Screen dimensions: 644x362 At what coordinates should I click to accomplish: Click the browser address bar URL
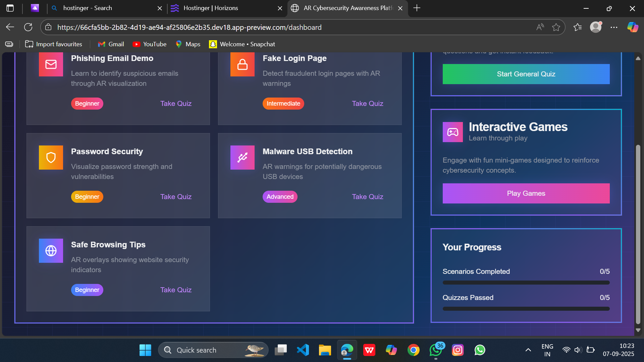(189, 27)
